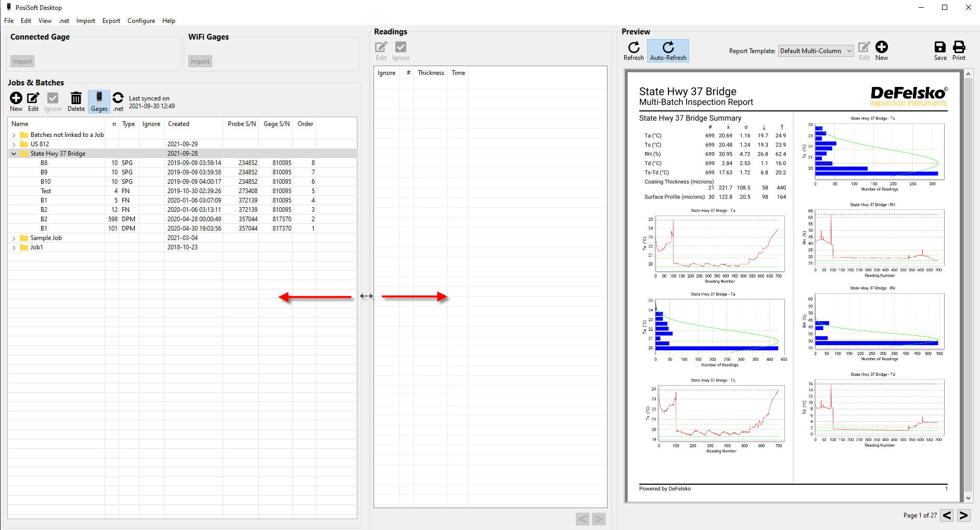
Task: Collapse the State Hwy 37 Bridge folder
Action: (14, 154)
